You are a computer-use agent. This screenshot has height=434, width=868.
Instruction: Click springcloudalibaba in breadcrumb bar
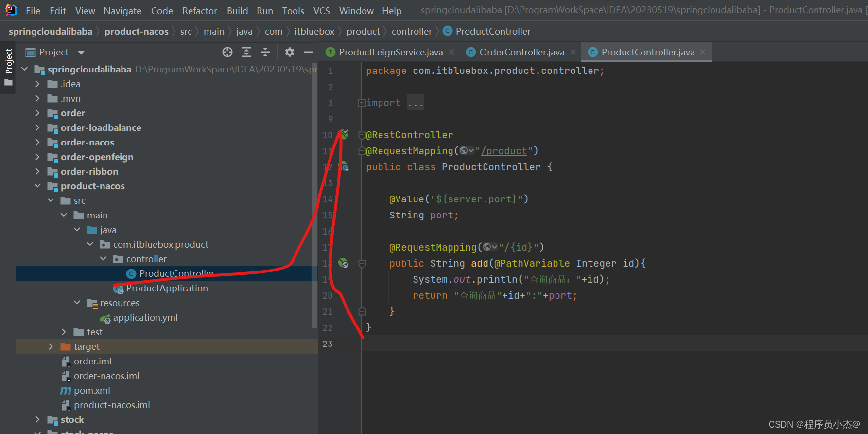51,31
